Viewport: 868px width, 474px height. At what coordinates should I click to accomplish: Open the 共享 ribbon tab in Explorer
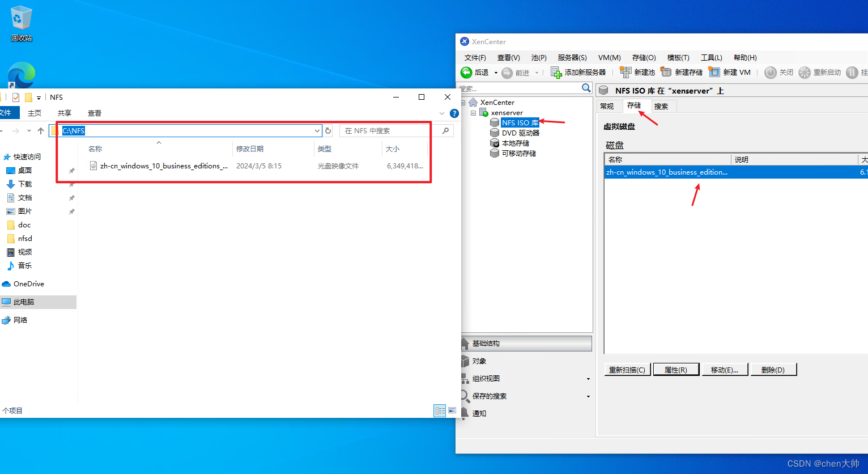pos(65,113)
